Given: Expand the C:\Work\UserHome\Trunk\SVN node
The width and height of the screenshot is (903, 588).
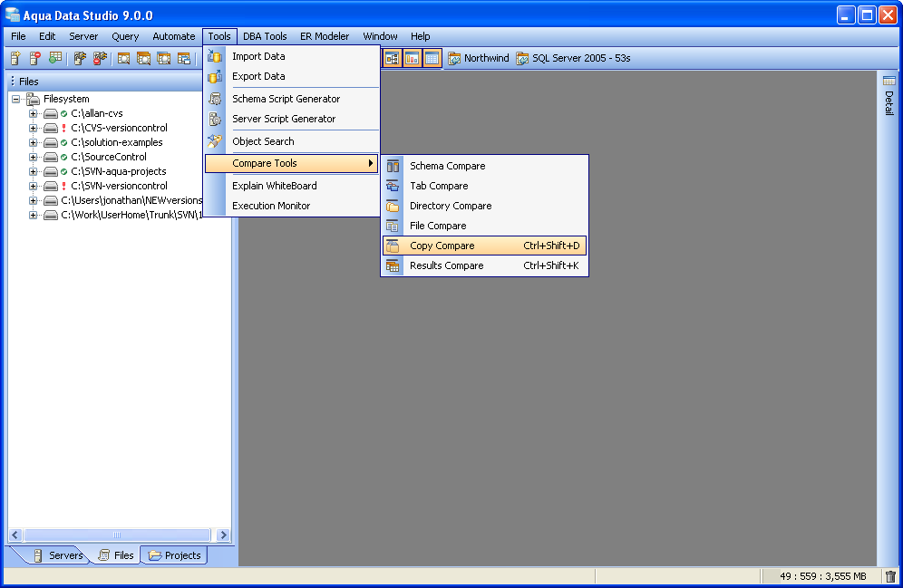Looking at the screenshot, I should tap(33, 216).
